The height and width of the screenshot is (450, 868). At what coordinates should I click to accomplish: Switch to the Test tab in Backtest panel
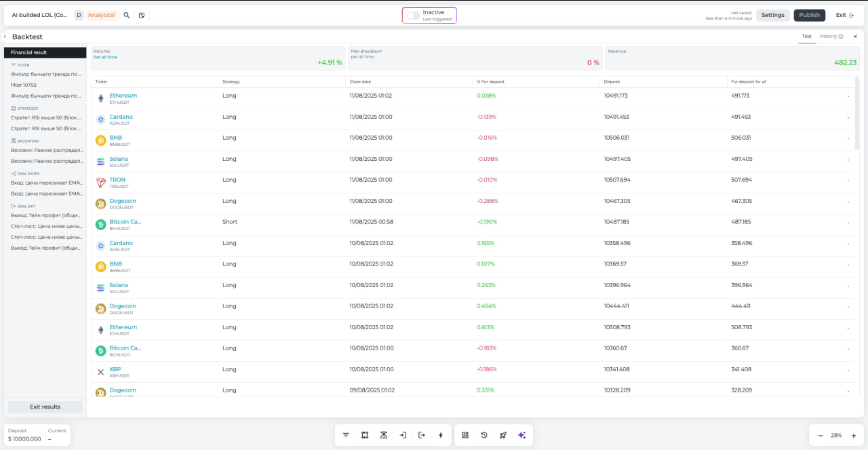tap(806, 36)
